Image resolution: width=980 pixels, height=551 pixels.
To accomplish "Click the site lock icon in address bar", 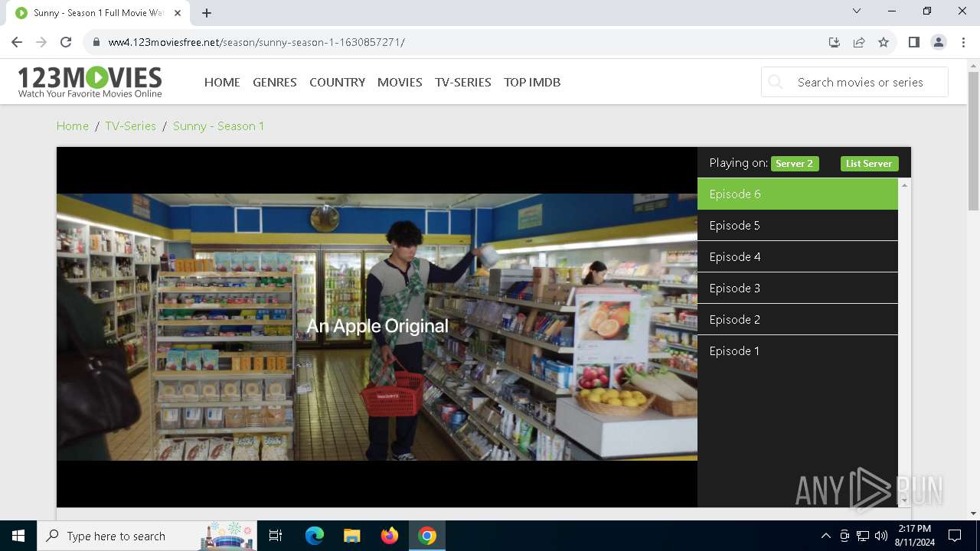I will coord(96,42).
